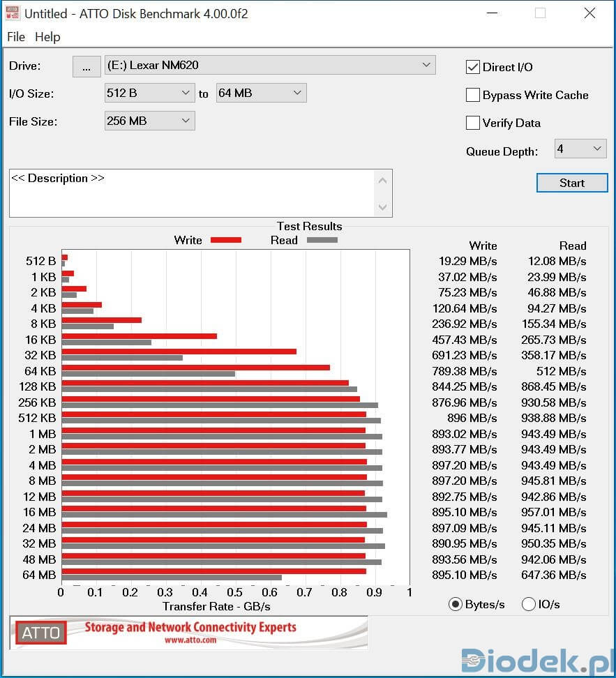Click the red Write legend swatch
Image resolution: width=616 pixels, height=678 pixels.
point(225,240)
